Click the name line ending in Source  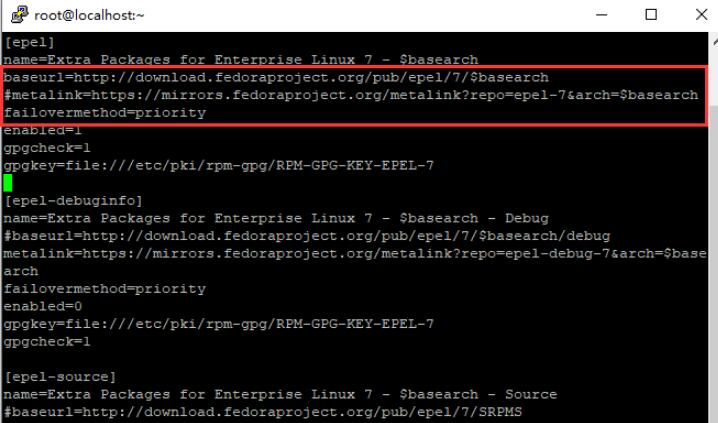point(280,394)
